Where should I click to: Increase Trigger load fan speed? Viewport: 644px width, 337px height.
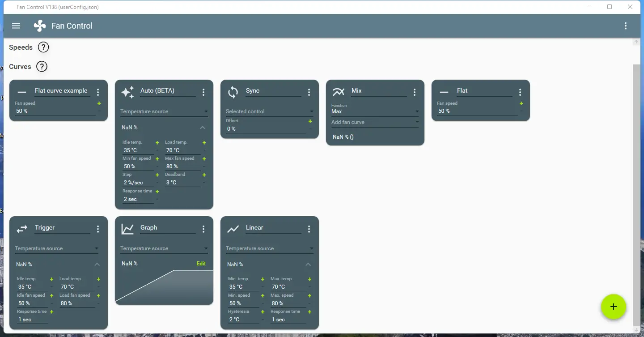pyautogui.click(x=98, y=296)
